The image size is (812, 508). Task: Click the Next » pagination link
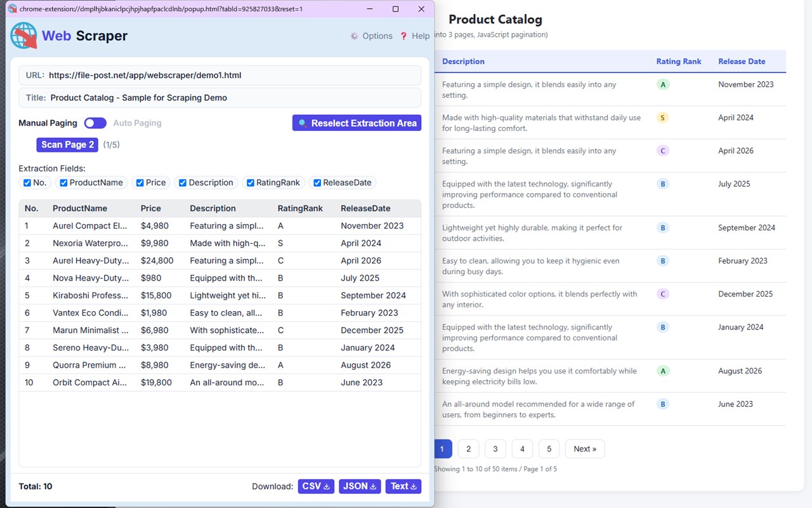585,449
